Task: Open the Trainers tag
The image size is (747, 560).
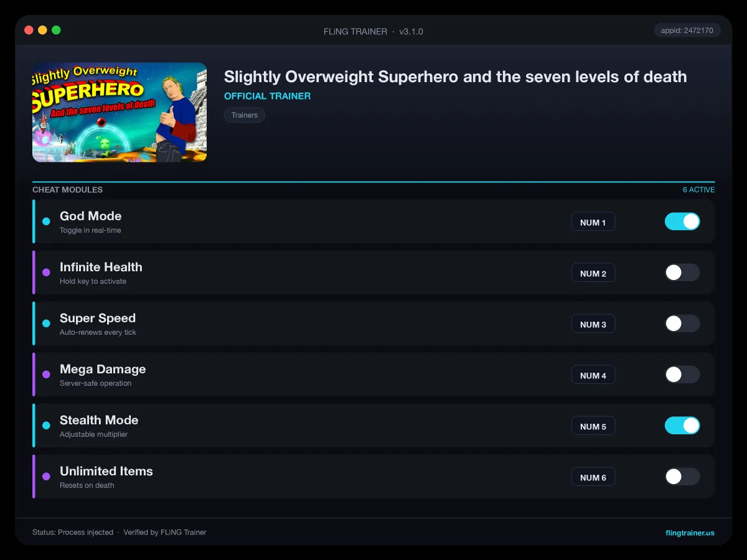Action: 245,115
